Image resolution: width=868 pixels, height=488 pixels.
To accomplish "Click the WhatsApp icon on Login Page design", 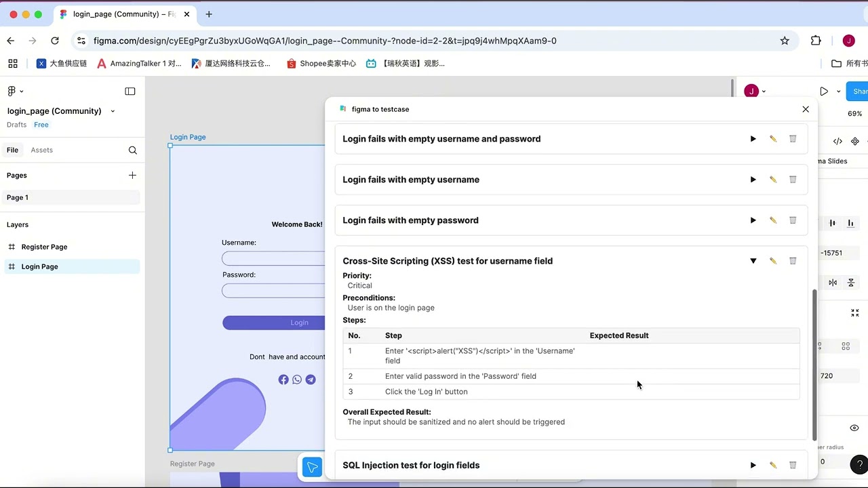I will click(297, 380).
